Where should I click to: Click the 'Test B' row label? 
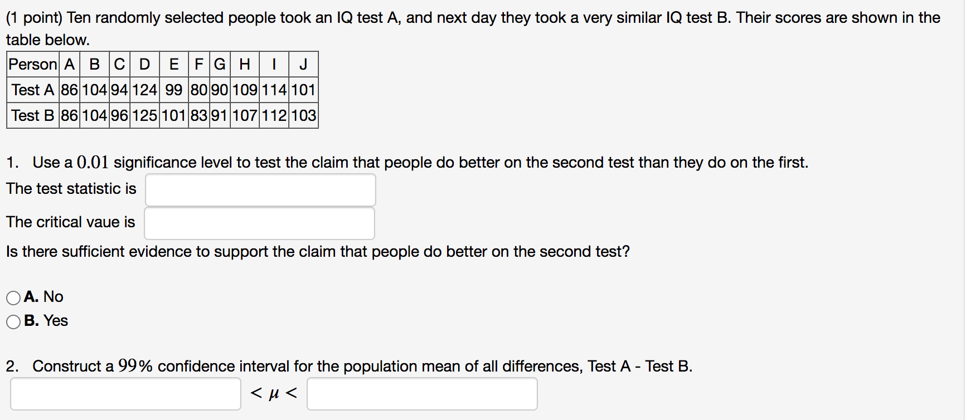[x=31, y=116]
